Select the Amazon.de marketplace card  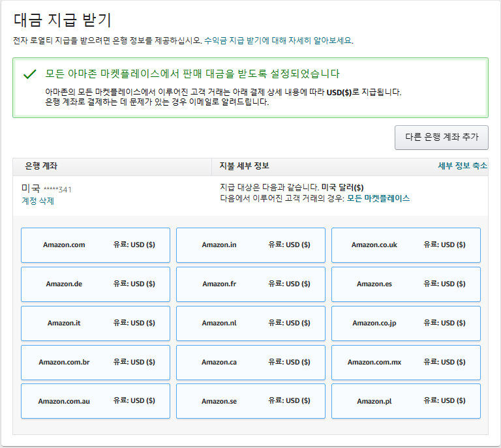point(95,284)
